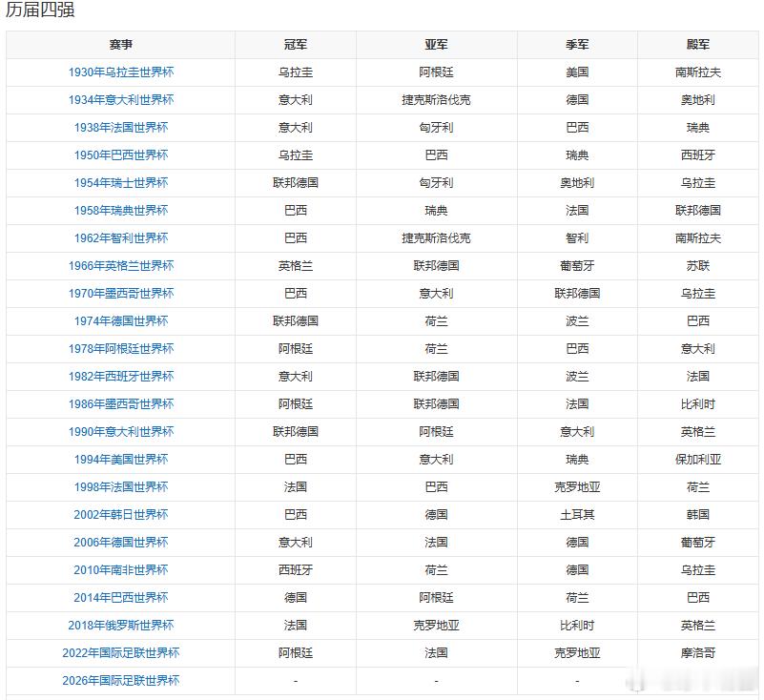
Task: Click the 亚军 column header
Action: pyautogui.click(x=436, y=45)
